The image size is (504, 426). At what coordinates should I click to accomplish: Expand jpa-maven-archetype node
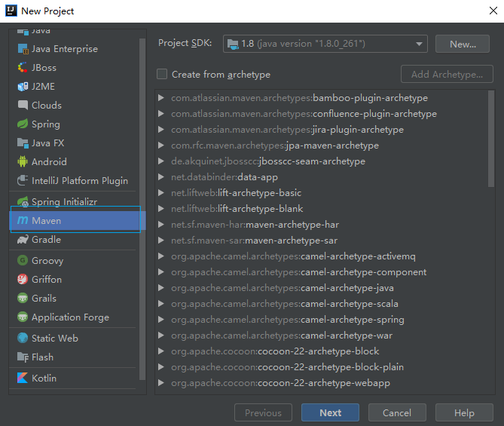pyautogui.click(x=161, y=146)
